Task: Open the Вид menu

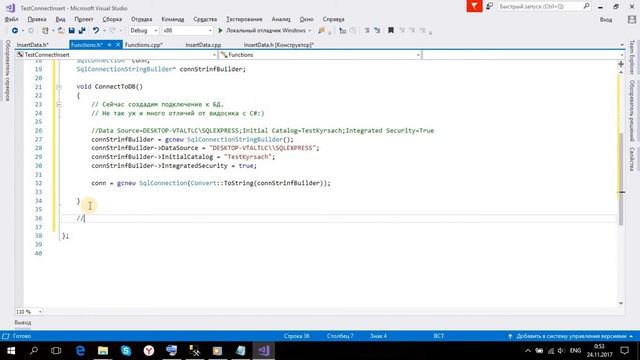Action: pyautogui.click(x=60, y=19)
